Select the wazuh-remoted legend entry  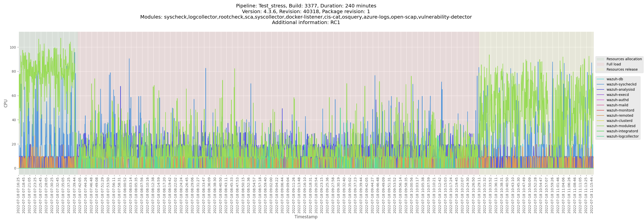616,115
